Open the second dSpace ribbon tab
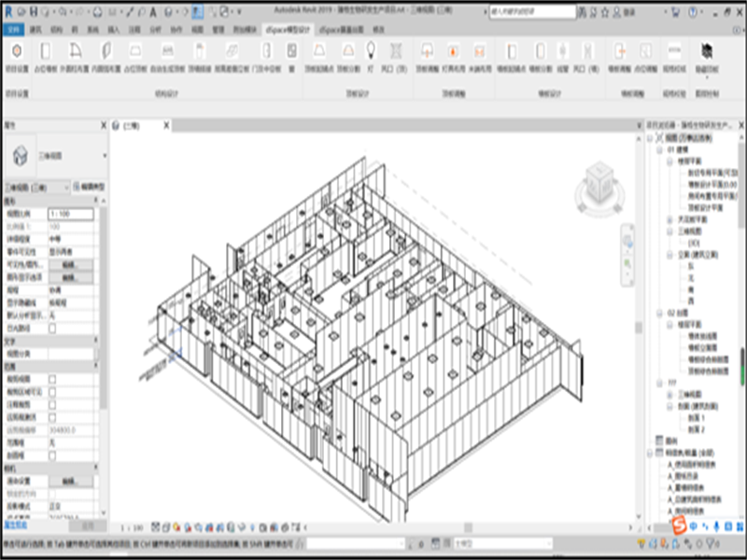Image resolution: width=747 pixels, height=560 pixels. click(x=341, y=30)
